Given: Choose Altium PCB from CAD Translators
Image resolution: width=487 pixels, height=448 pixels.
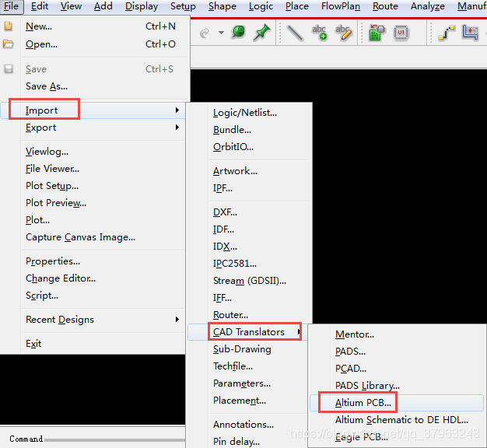Looking at the screenshot, I should point(363,403).
